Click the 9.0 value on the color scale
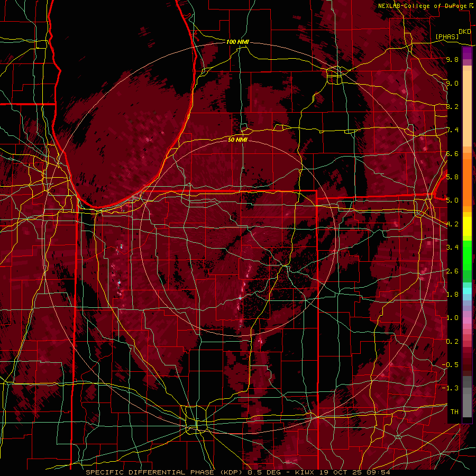476x476 pixels. pyautogui.click(x=452, y=83)
